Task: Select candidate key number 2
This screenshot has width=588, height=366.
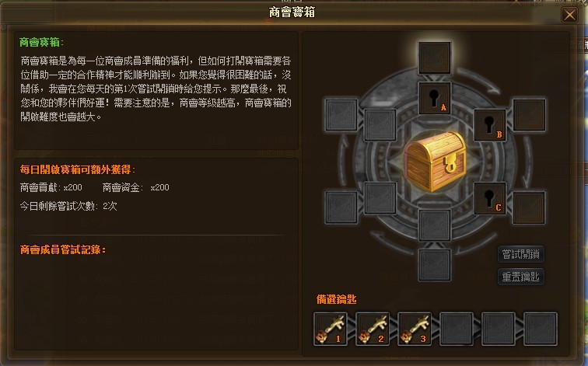Action: [373, 329]
